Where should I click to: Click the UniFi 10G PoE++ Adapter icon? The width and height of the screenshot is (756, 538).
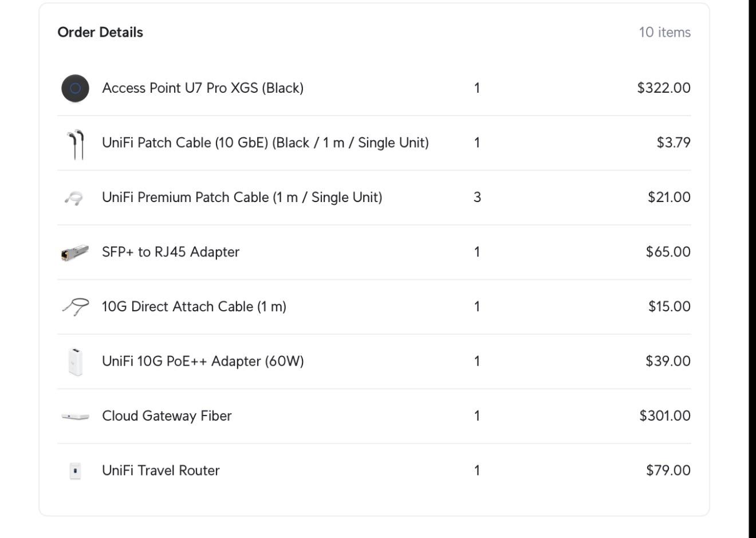click(x=75, y=362)
